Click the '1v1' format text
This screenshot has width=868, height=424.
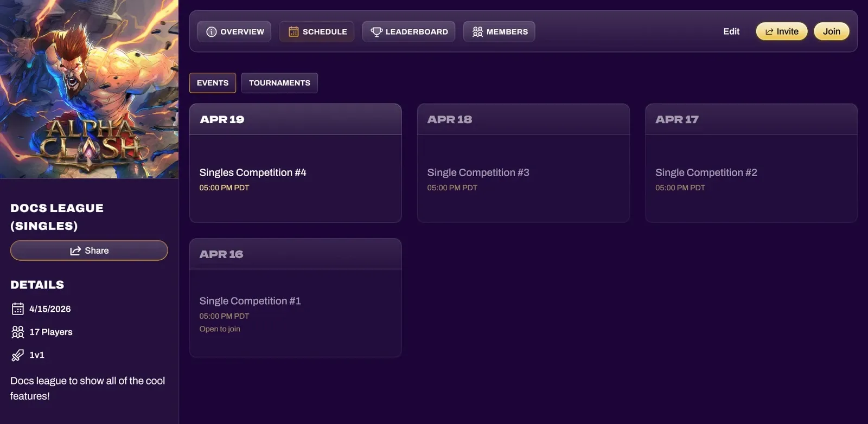(37, 355)
